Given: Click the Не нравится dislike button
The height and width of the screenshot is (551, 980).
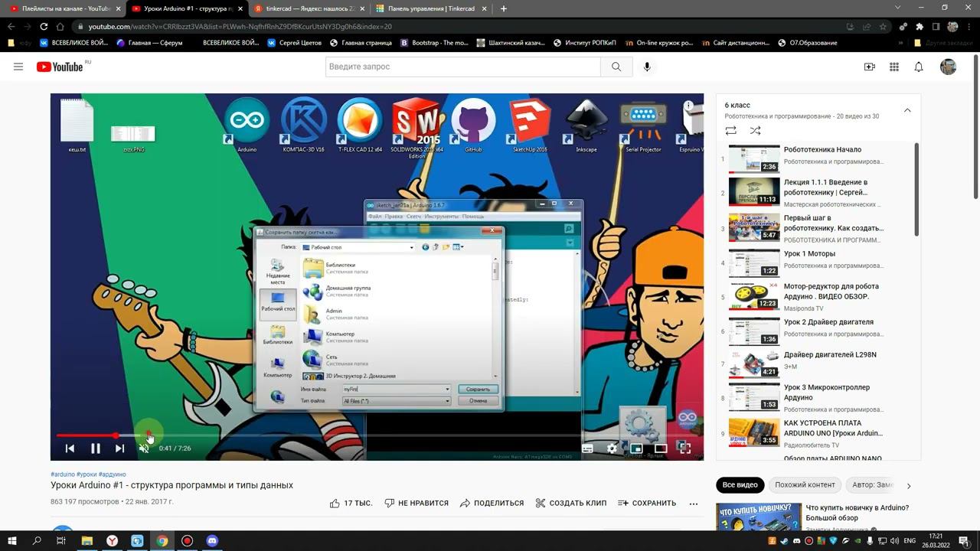Looking at the screenshot, I should [416, 504].
